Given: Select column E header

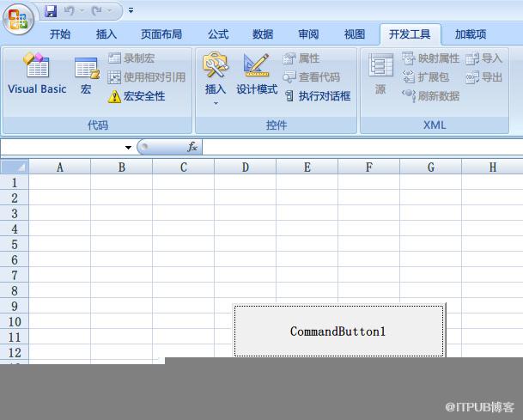Looking at the screenshot, I should (307, 167).
